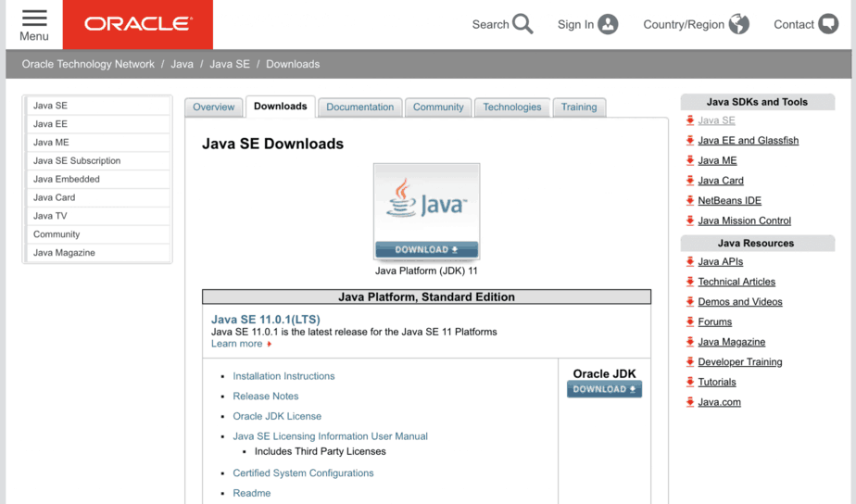856x504 pixels.
Task: Open the Demos and Videos link
Action: [x=739, y=301]
